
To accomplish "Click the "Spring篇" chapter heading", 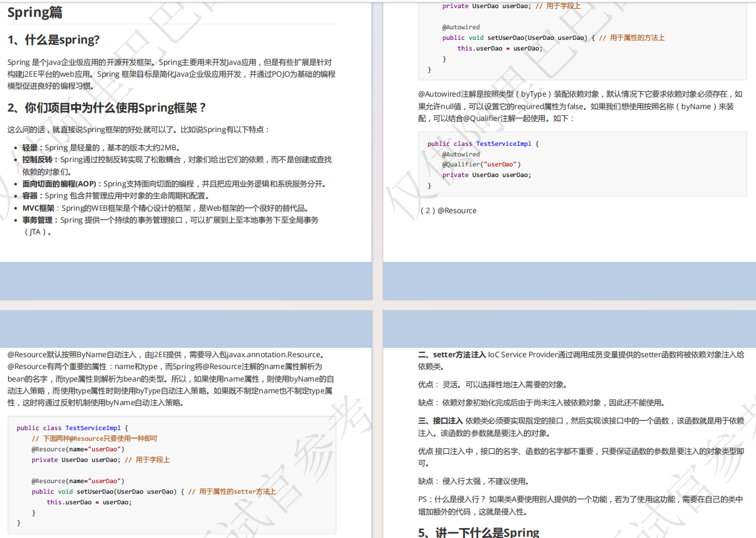I will pos(34,12).
